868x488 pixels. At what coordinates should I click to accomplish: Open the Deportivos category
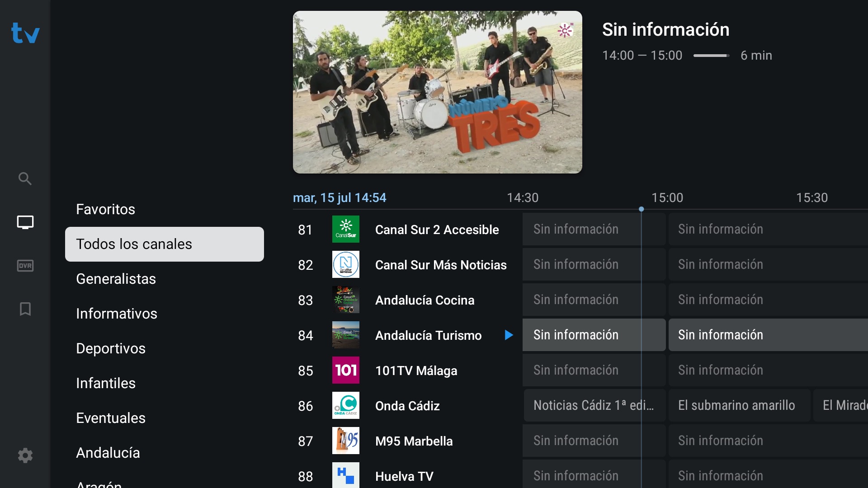(165, 348)
